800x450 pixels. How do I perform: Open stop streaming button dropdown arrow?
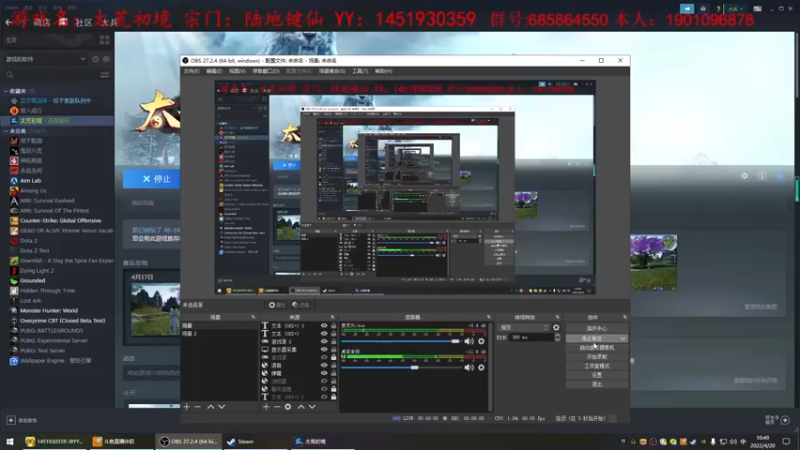pyautogui.click(x=622, y=338)
